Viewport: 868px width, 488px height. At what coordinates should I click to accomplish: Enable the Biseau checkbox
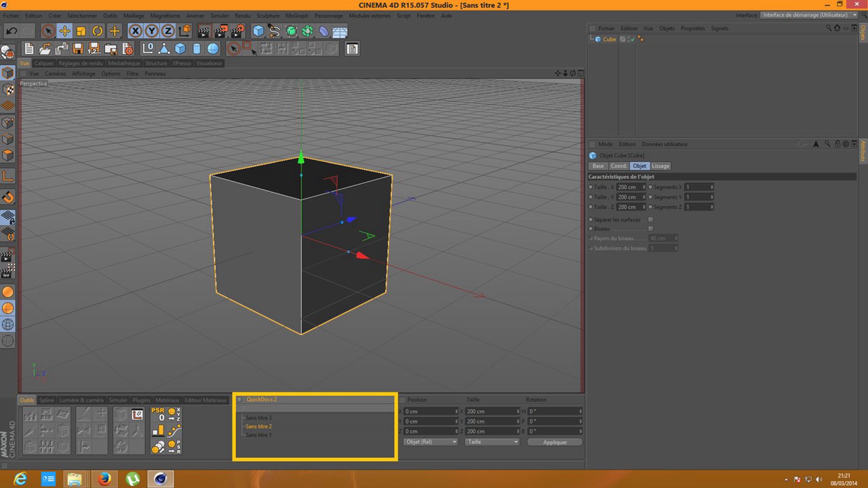651,228
